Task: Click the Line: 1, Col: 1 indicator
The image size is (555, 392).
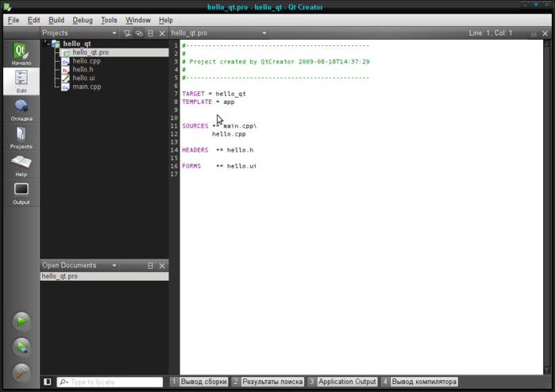Action: click(490, 33)
